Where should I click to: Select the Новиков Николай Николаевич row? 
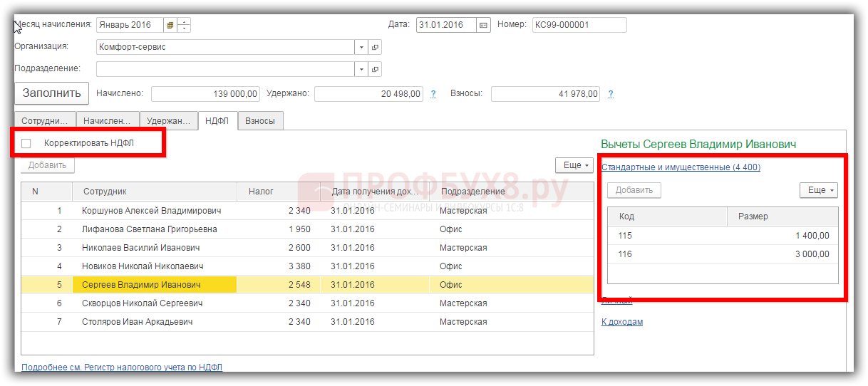pos(143,266)
